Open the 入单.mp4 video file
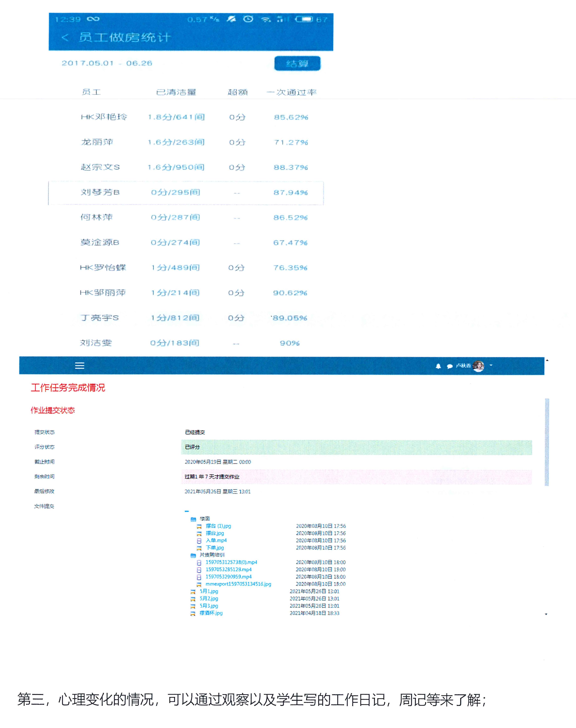Screen dimensions: 576x728 tap(216, 541)
